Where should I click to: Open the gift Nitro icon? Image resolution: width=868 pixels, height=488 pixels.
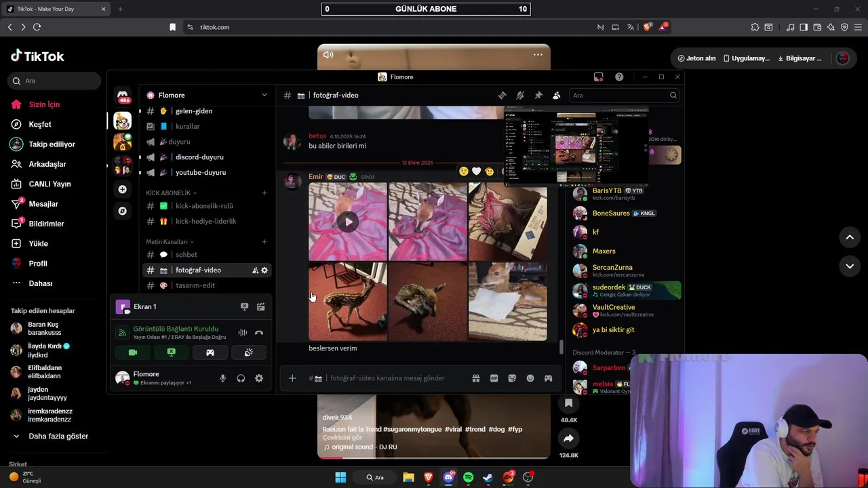(x=476, y=378)
